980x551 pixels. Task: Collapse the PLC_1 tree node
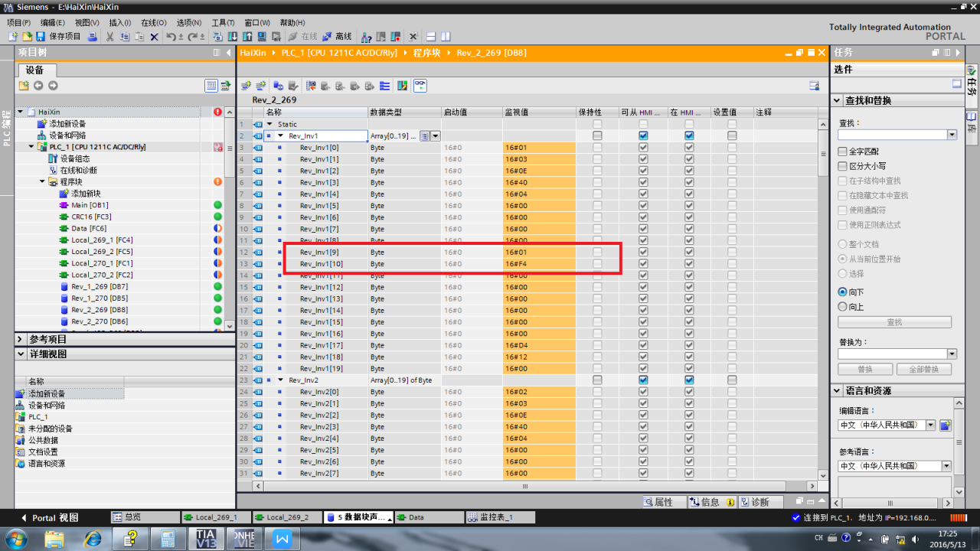click(x=32, y=147)
